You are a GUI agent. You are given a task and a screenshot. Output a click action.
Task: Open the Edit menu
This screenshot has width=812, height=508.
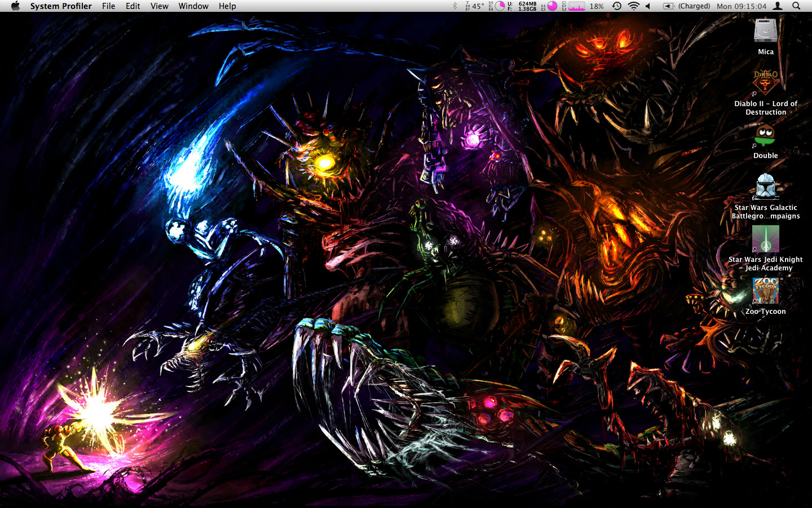(x=133, y=6)
